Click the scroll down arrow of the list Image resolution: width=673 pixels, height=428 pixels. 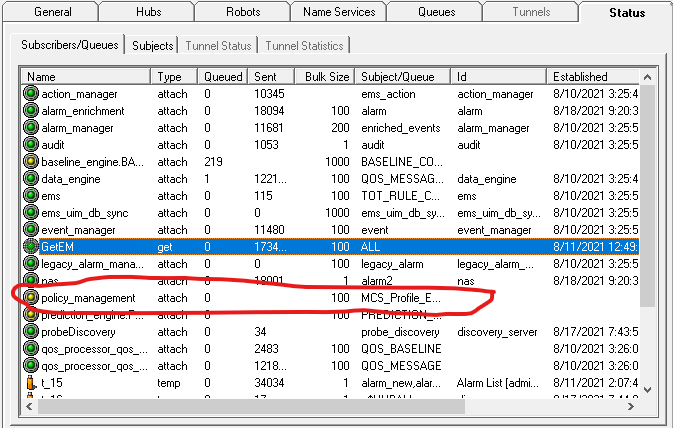pyautogui.click(x=647, y=388)
